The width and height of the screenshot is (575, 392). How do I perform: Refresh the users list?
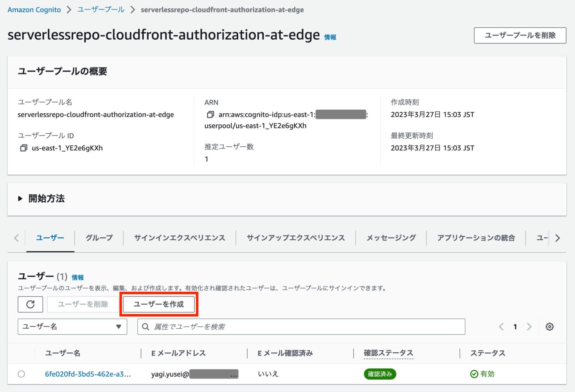[x=30, y=304]
